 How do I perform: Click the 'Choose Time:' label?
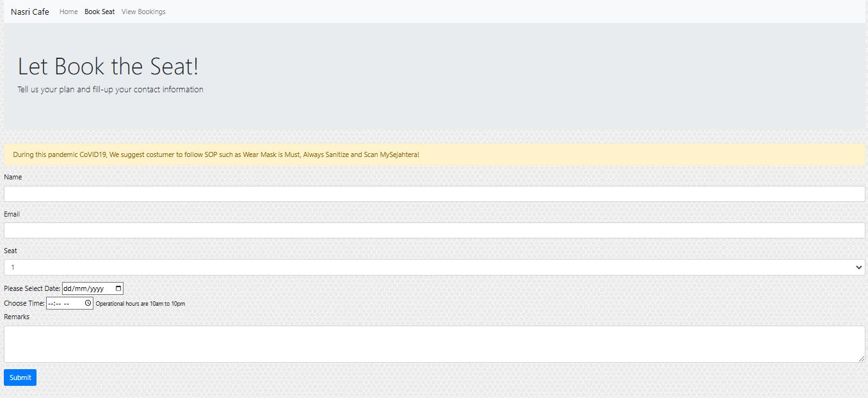[x=24, y=303]
